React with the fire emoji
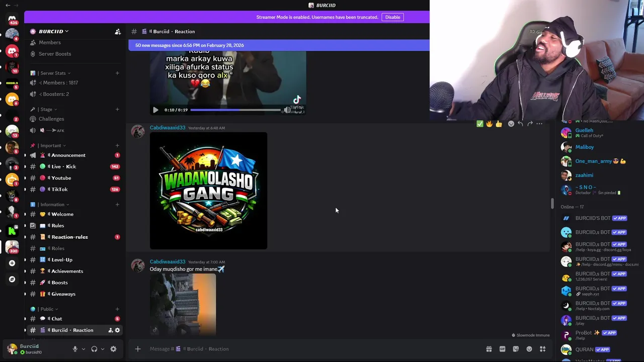This screenshot has width=644, height=362. (x=489, y=124)
